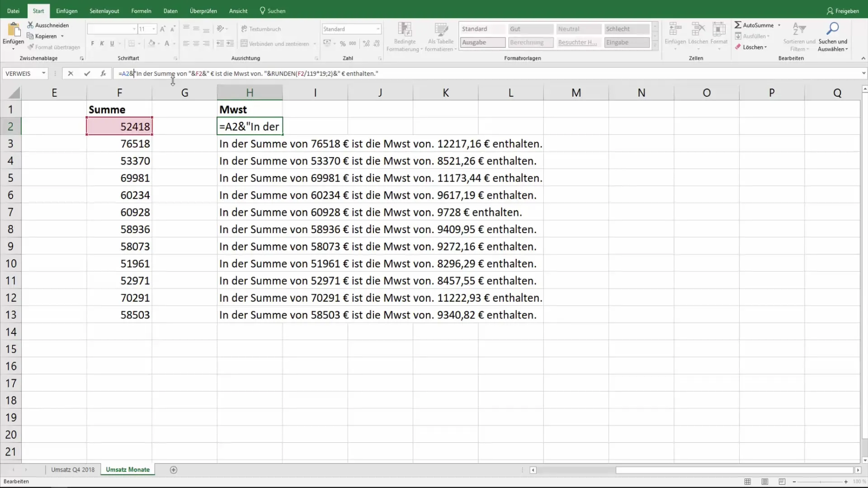Toggle right text alignment
The height and width of the screenshot is (488, 868).
(x=206, y=44)
